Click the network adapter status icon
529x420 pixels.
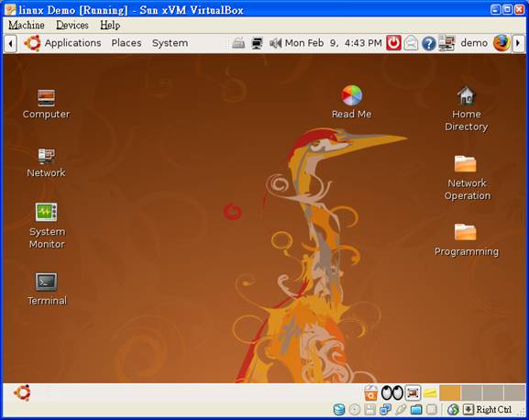pos(385,410)
